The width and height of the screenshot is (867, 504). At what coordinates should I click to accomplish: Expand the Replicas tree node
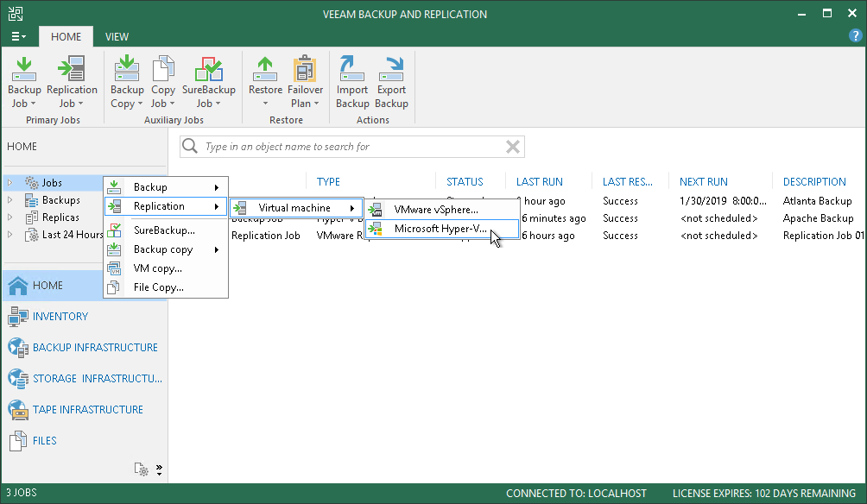coord(10,217)
